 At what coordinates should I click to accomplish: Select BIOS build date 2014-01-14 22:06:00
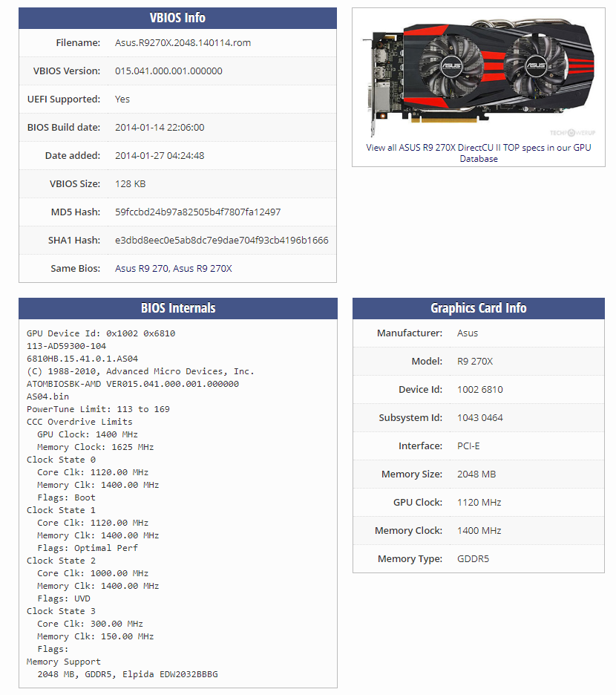(x=160, y=128)
